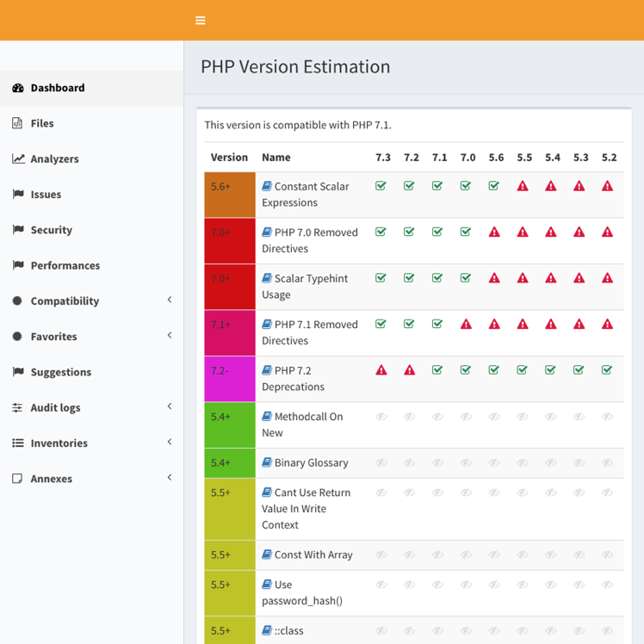Click 'This version is compatible with PHP 7.1.'
The image size is (644, 644).
[x=298, y=125]
